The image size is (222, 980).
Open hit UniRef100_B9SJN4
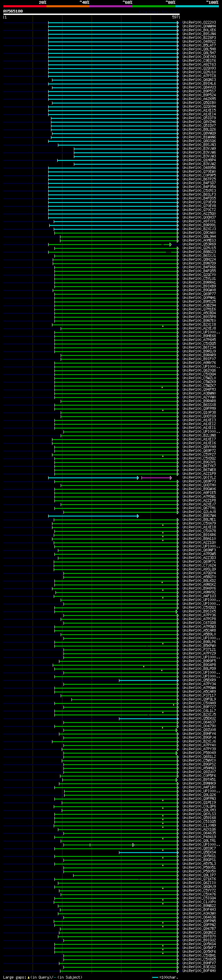click(x=199, y=34)
